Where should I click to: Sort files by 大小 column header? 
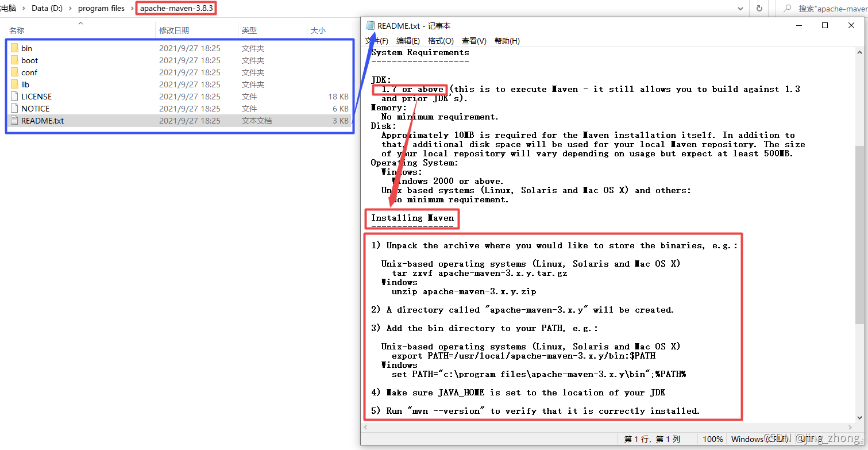click(318, 30)
